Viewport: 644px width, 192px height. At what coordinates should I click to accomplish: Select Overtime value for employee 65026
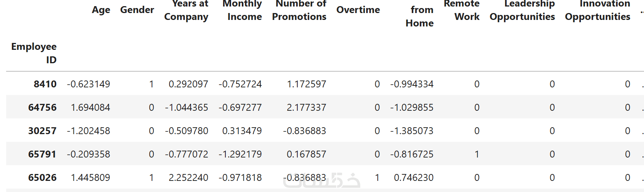tap(377, 178)
